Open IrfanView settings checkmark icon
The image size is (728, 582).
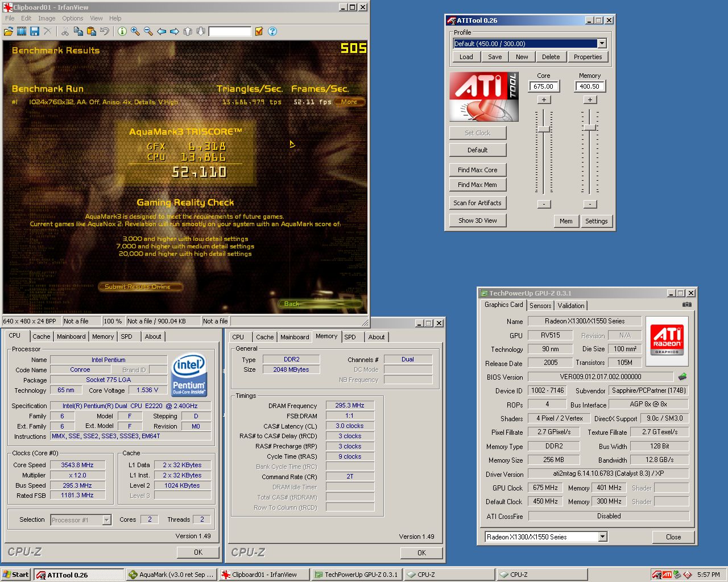(x=259, y=31)
